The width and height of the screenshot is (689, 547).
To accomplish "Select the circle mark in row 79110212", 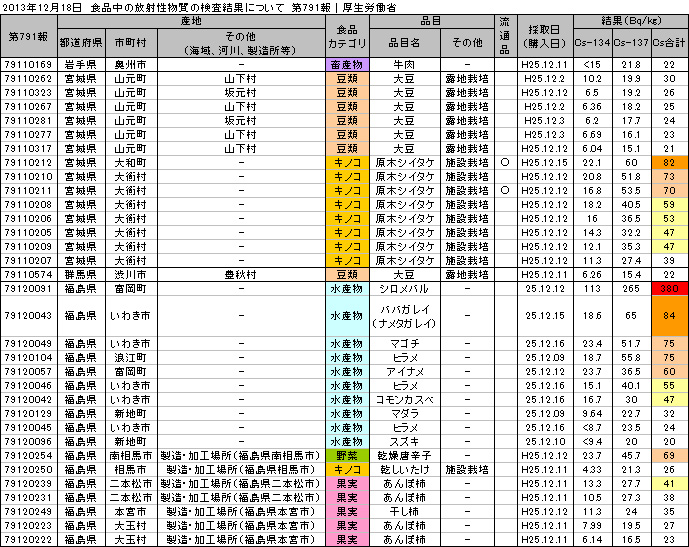I will [504, 162].
